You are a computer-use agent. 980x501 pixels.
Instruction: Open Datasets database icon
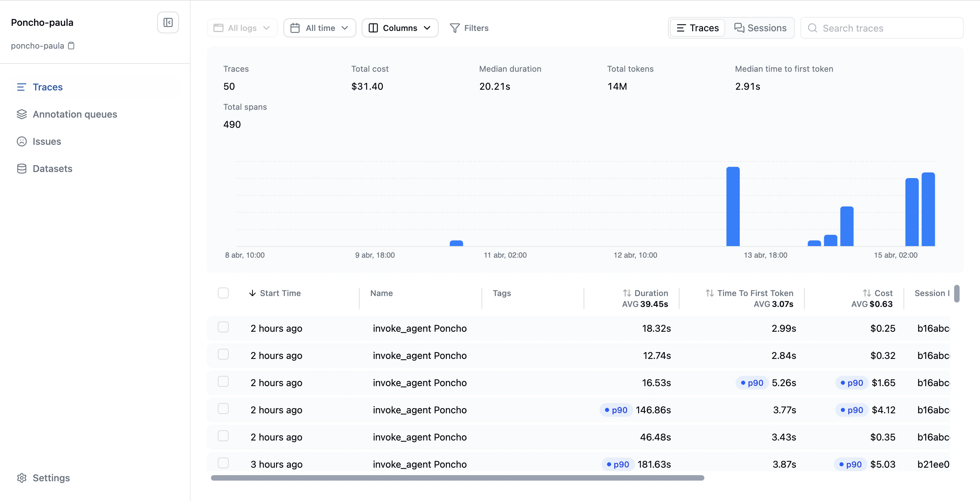pos(22,168)
